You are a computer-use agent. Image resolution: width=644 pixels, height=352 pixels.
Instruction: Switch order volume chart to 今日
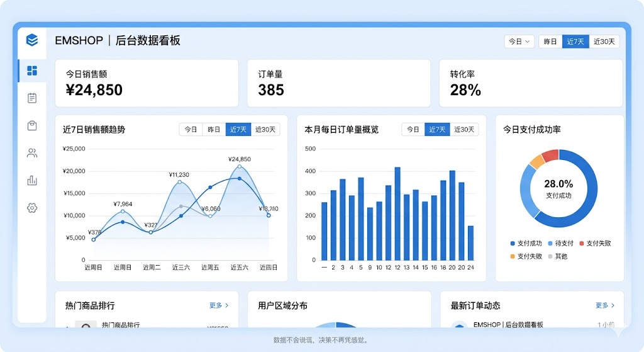[413, 130]
